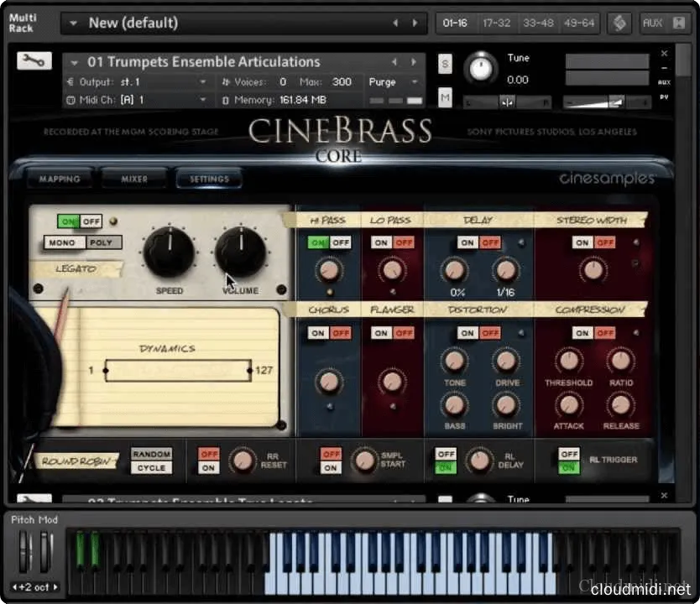
Task: Turn off the Hi Pass filter
Action: [339, 242]
